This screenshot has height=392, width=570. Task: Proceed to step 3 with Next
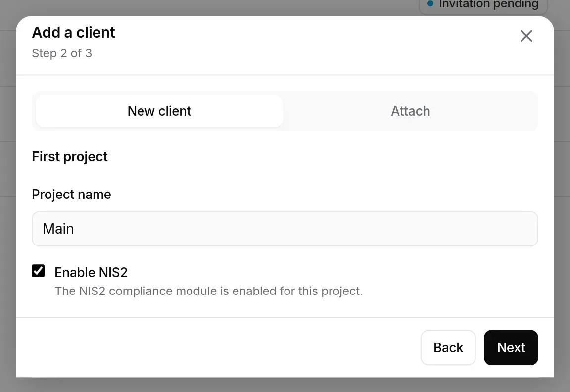tap(511, 347)
